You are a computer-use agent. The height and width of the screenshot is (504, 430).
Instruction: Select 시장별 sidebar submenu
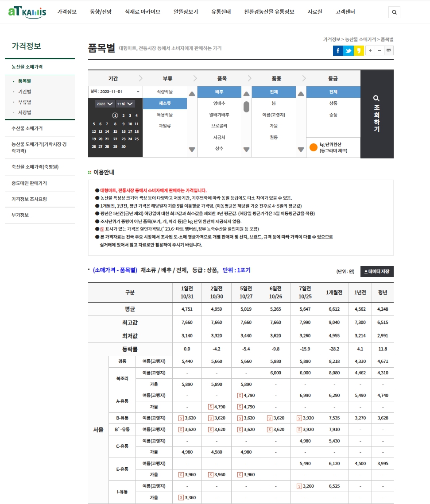coord(24,112)
